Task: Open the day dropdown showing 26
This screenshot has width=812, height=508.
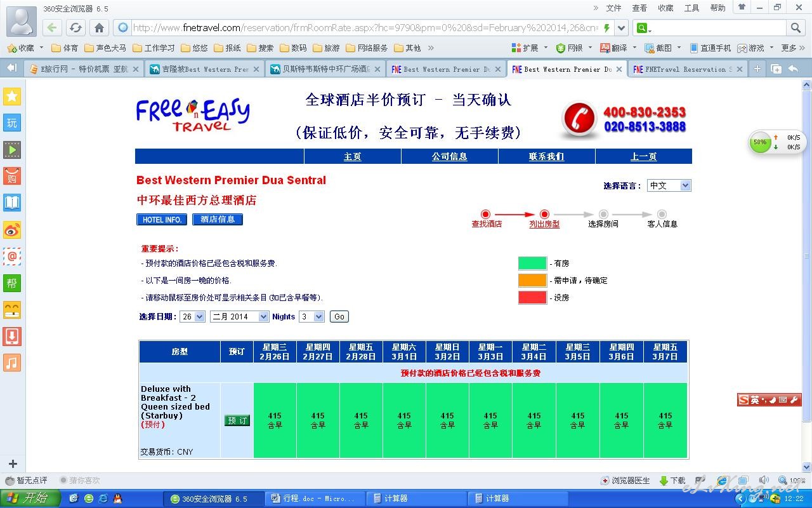Action: [x=192, y=316]
